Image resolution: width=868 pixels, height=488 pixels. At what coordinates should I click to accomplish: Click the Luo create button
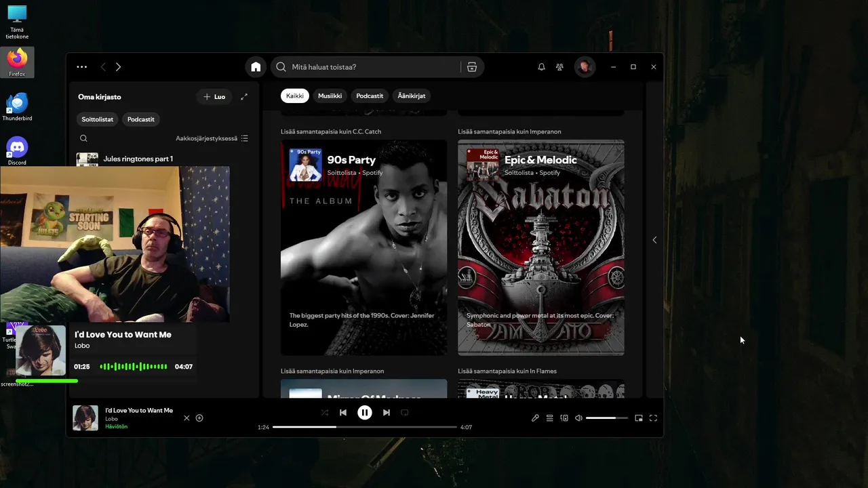click(214, 97)
